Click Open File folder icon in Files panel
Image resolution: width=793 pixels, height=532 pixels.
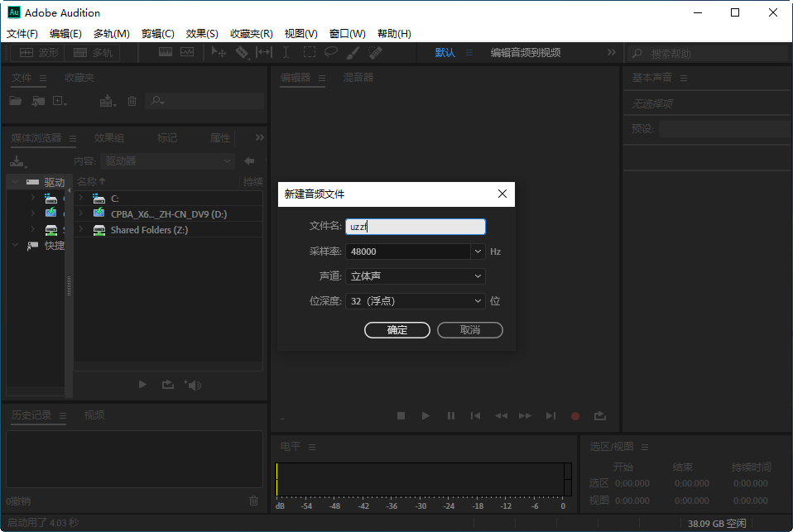[16, 101]
